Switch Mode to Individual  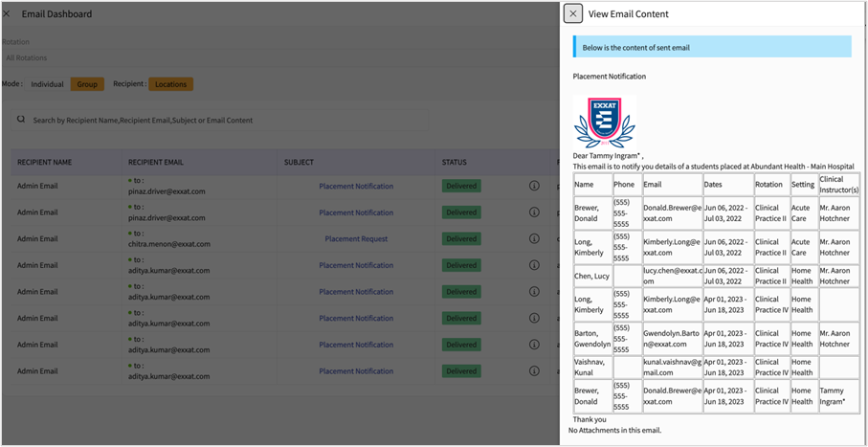point(47,84)
